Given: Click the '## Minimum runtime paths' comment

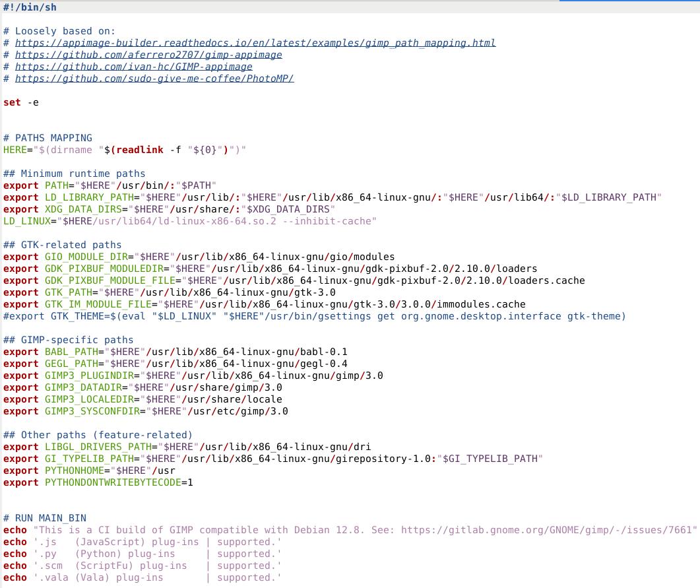Looking at the screenshot, I should pos(74,174).
